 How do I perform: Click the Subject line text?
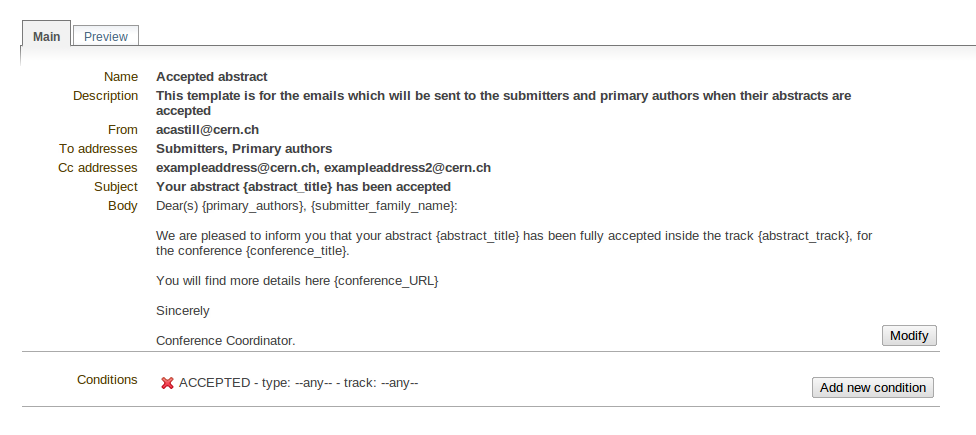coord(303,187)
